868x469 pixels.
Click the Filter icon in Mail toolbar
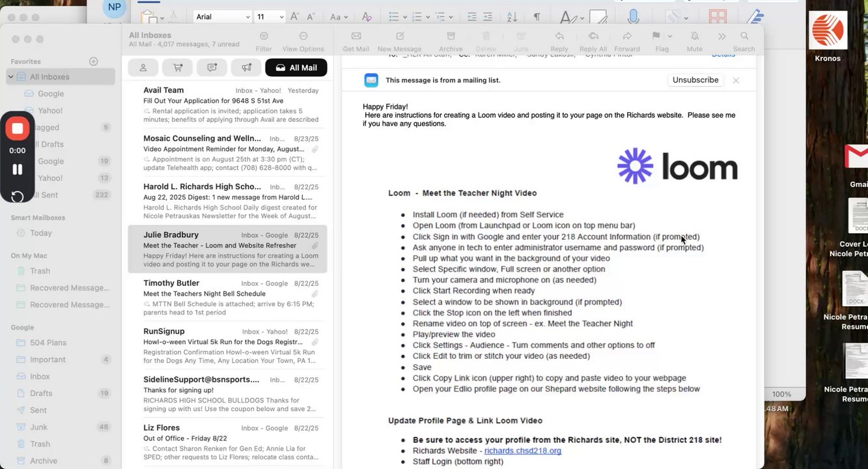(264, 36)
